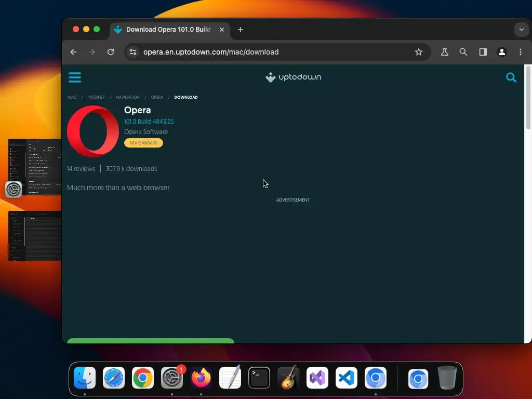The image size is (532, 399).
Task: Click the browser forward arrow
Action: tap(92, 52)
